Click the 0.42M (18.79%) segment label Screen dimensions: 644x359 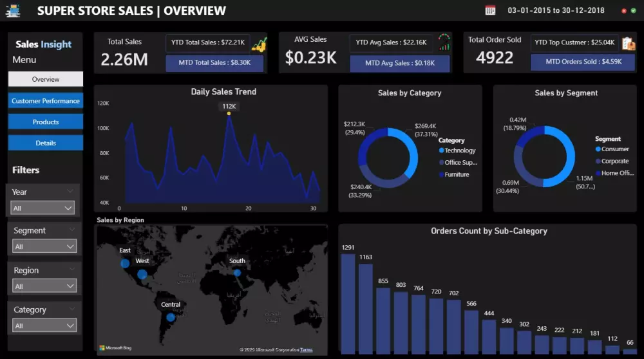[515, 124]
